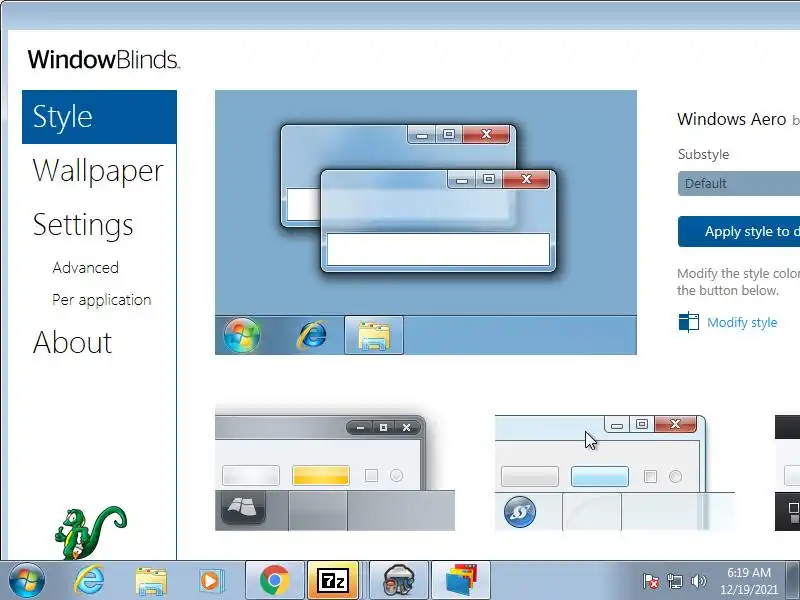The width and height of the screenshot is (800, 600).
Task: Click the Apply style to desktop button
Action: [739, 232]
